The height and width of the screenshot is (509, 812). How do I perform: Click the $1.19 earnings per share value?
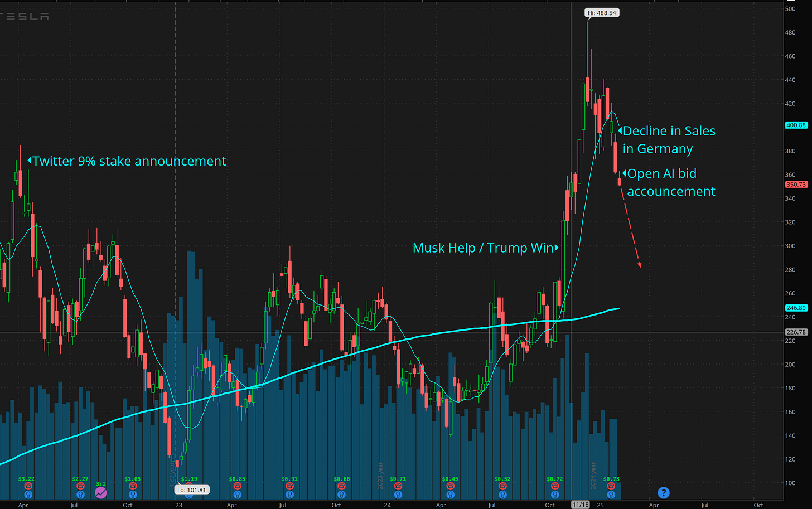point(189,479)
